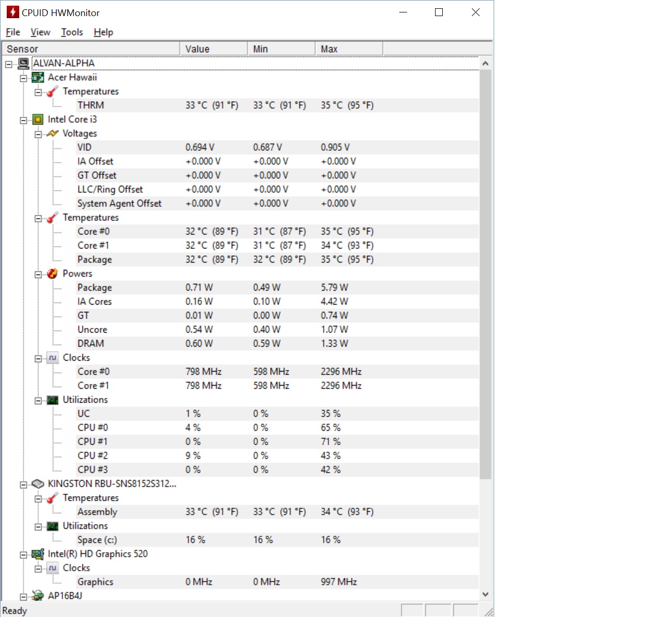
Task: Select the LLC/Ring Offset row
Action: [277, 189]
